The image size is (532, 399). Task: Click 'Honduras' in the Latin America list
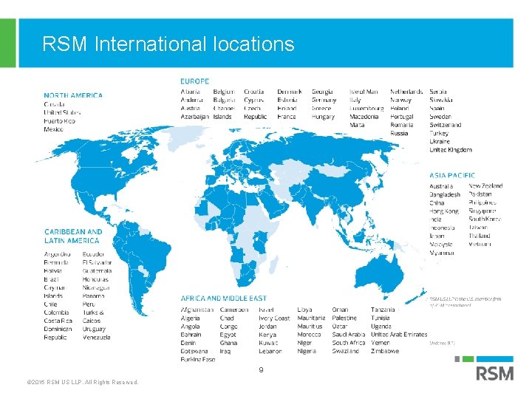95,279
